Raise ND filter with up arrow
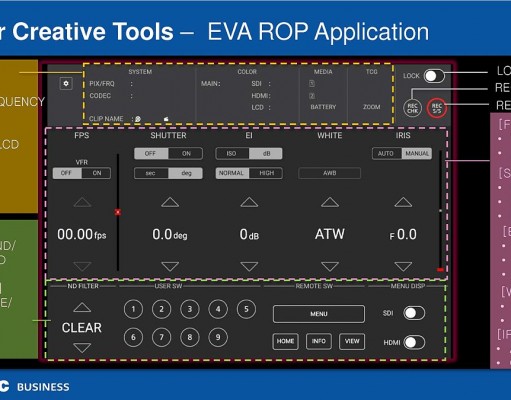 [82, 307]
